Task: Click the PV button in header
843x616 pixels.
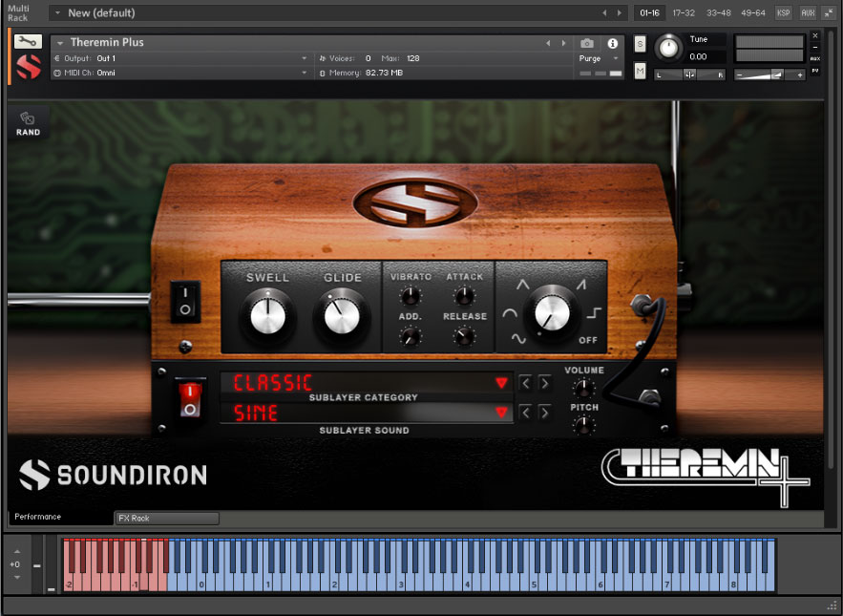Action: coord(815,71)
